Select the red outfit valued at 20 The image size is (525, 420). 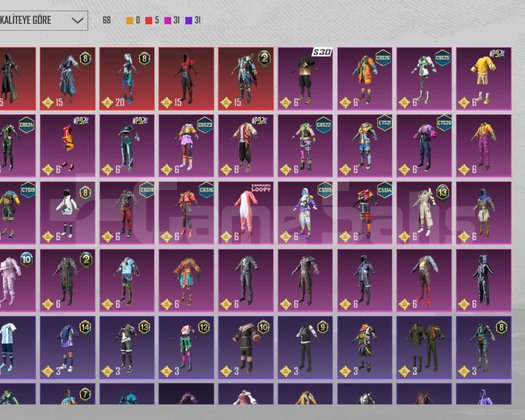pos(127,79)
